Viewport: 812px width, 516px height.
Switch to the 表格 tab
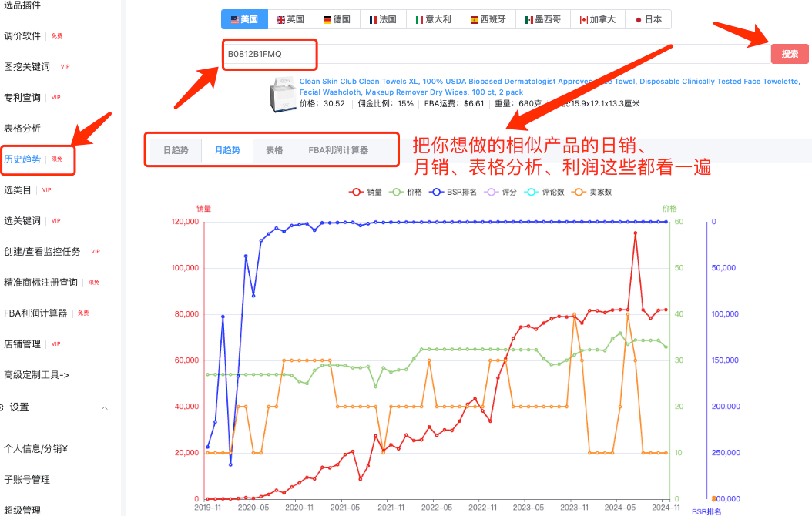(x=275, y=152)
